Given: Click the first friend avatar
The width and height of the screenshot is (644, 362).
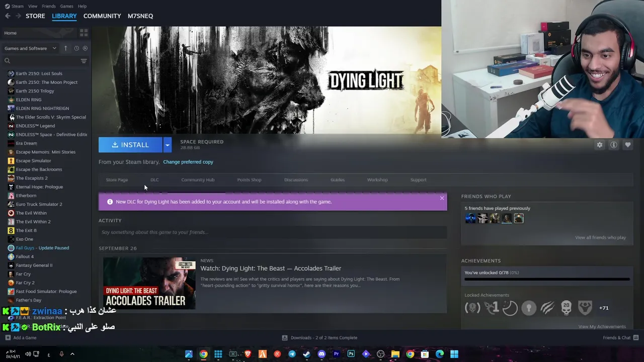Looking at the screenshot, I should click(x=470, y=218).
